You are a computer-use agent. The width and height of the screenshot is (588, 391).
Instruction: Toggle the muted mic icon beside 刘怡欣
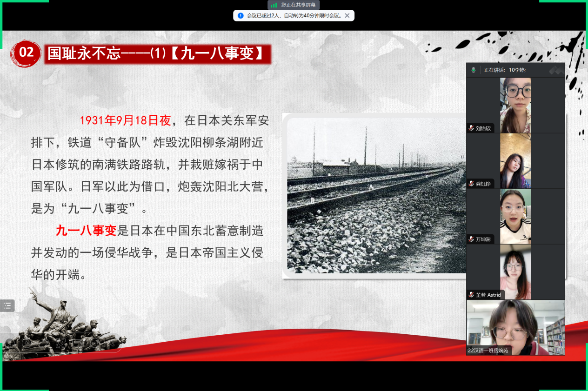coord(471,128)
